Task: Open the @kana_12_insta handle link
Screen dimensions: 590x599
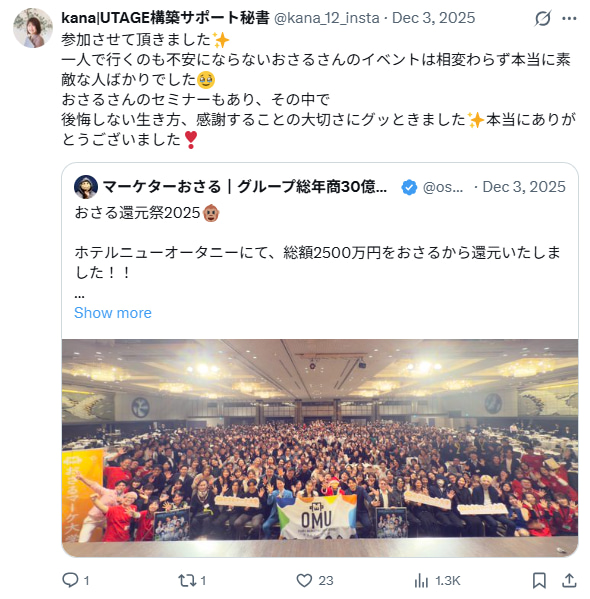Action: pos(327,18)
